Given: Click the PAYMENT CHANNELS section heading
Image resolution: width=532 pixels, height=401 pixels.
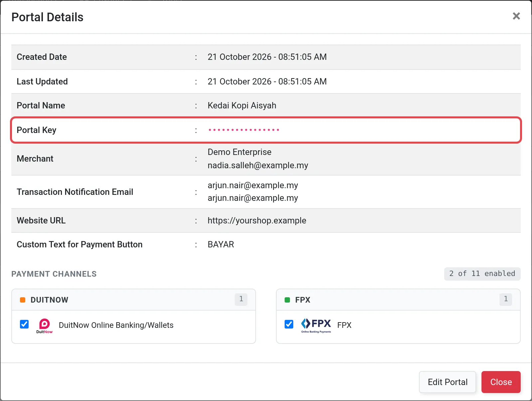Looking at the screenshot, I should click(x=54, y=274).
